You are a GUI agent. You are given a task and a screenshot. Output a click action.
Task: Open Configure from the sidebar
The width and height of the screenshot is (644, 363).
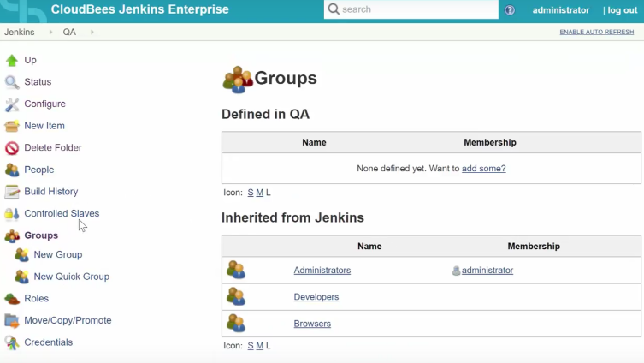[44, 104]
